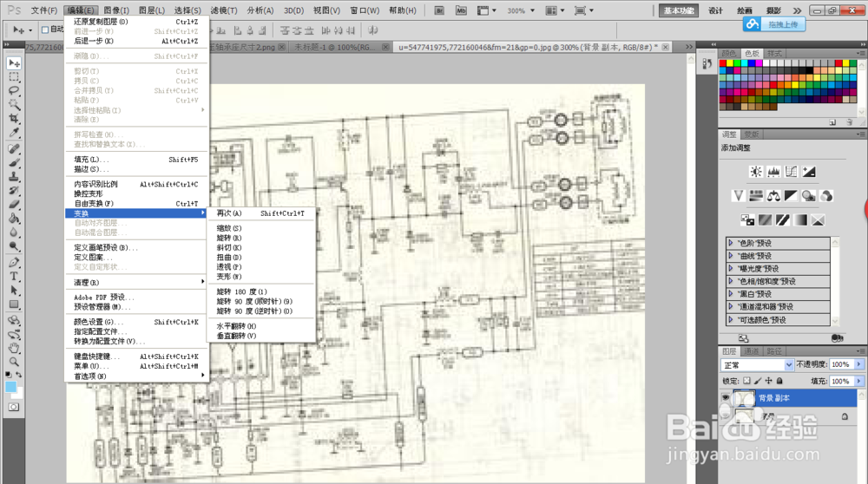868x484 pixels.
Task: Toggle lock all icon
Action: tap(779, 381)
